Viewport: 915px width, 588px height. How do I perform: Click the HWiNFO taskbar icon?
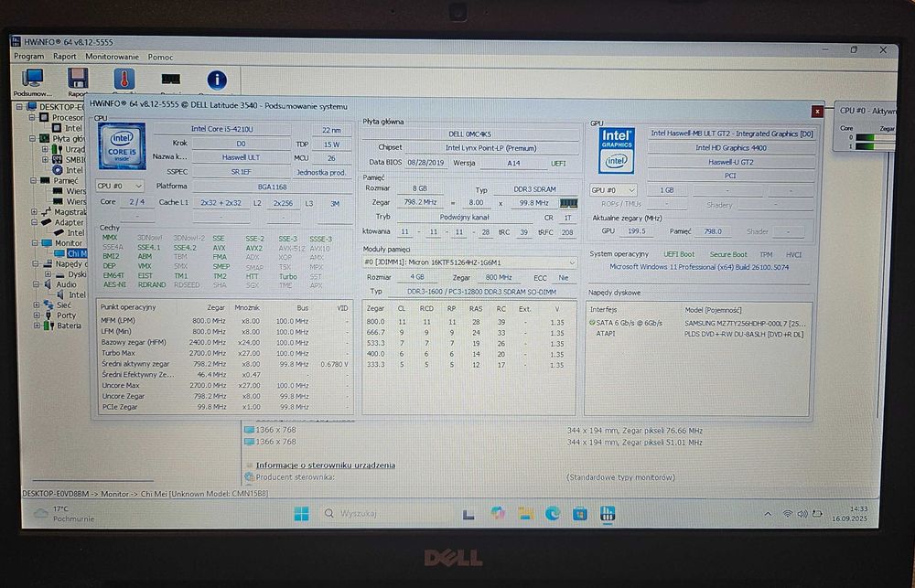point(608,514)
